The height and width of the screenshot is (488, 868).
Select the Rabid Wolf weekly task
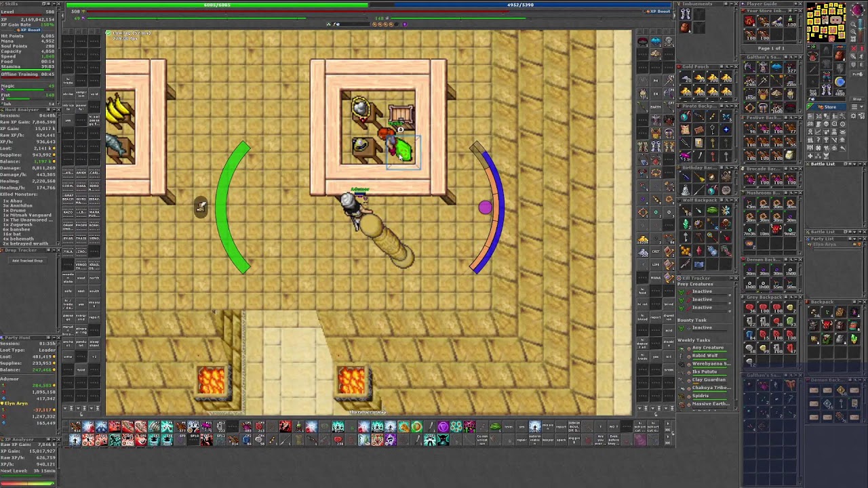pyautogui.click(x=705, y=356)
